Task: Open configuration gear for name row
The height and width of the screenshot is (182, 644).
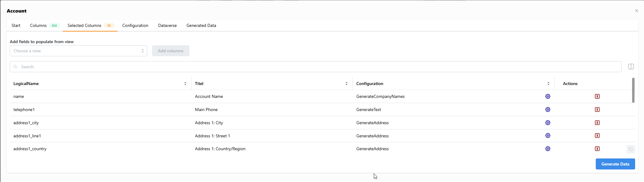Action: coord(548,96)
